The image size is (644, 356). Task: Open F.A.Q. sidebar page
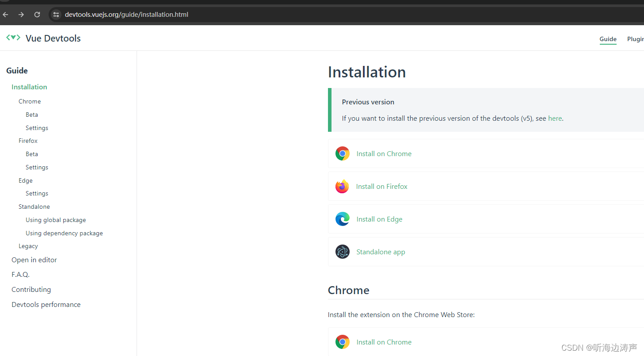pos(20,274)
